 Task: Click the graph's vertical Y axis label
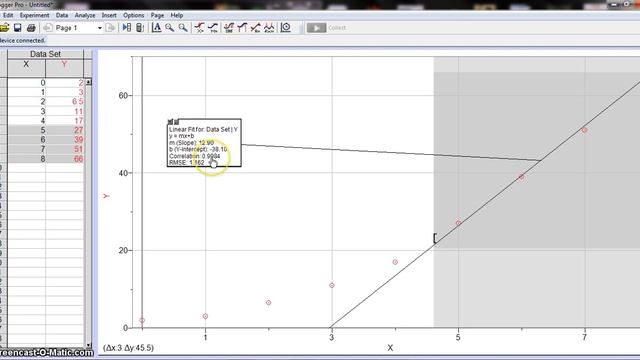(106, 196)
